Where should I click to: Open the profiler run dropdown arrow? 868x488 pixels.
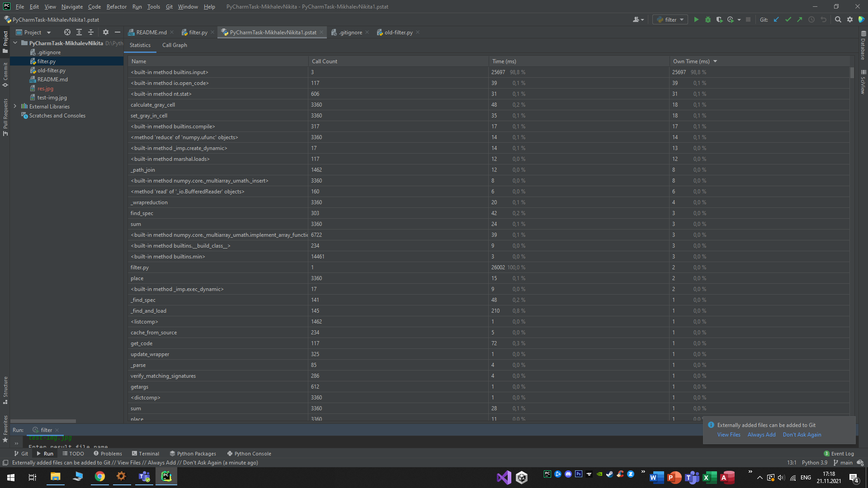coord(739,19)
